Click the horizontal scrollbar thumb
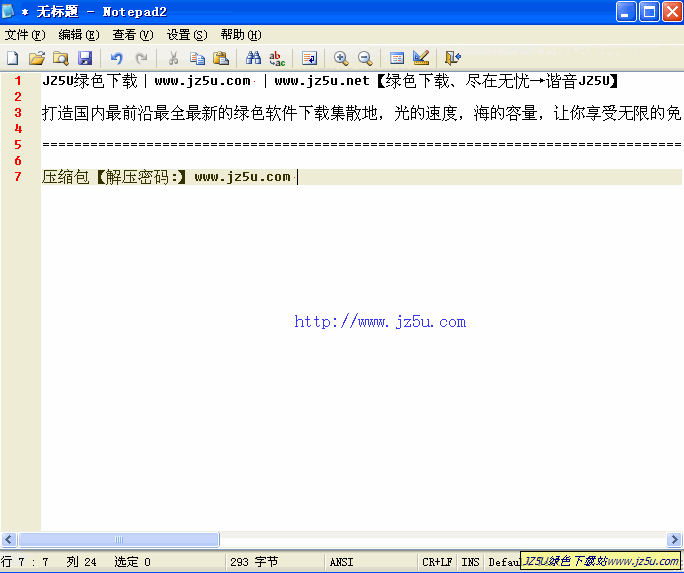The height and width of the screenshot is (573, 684). [x=119, y=539]
